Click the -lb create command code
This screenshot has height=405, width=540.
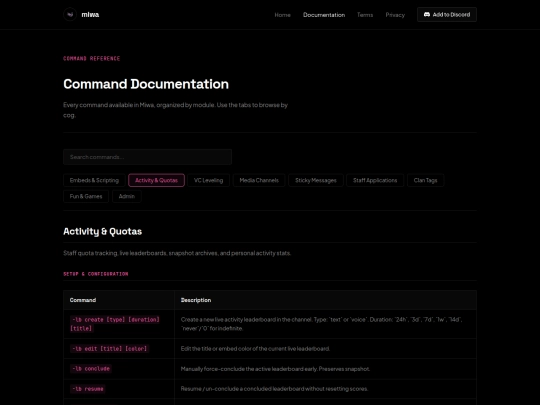[115, 324]
